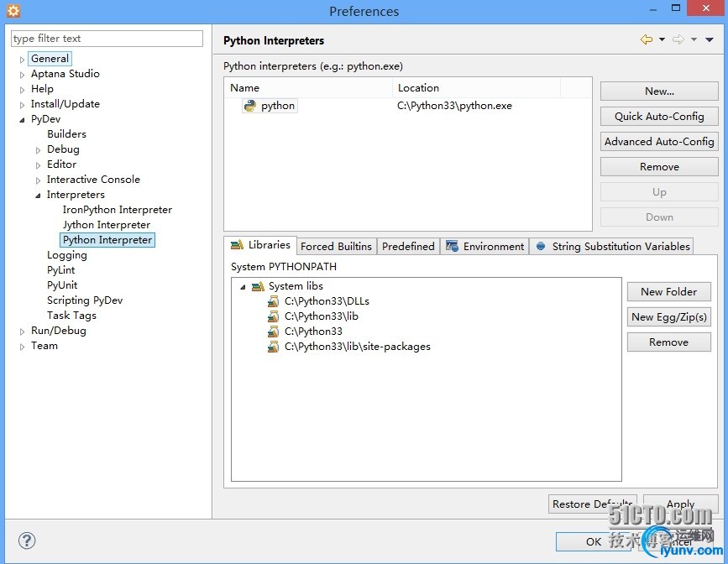Click the New Egg/Zip(s) button
The width and height of the screenshot is (728, 564).
(668, 317)
